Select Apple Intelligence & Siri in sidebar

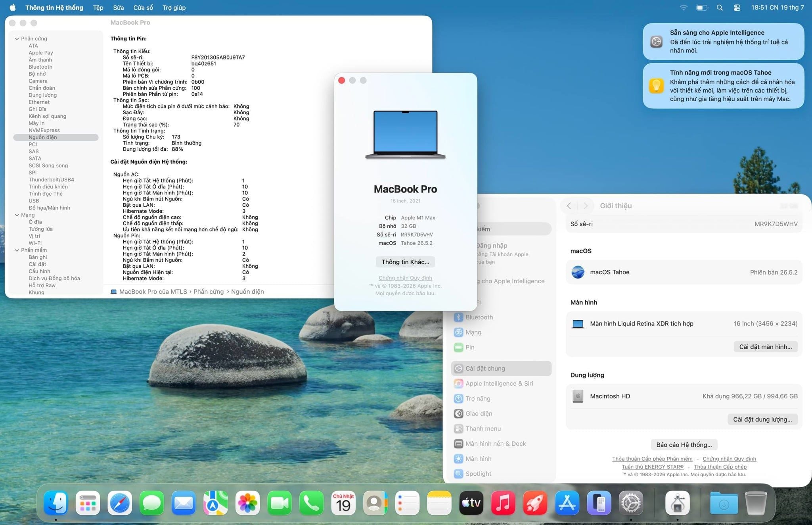[x=502, y=383]
